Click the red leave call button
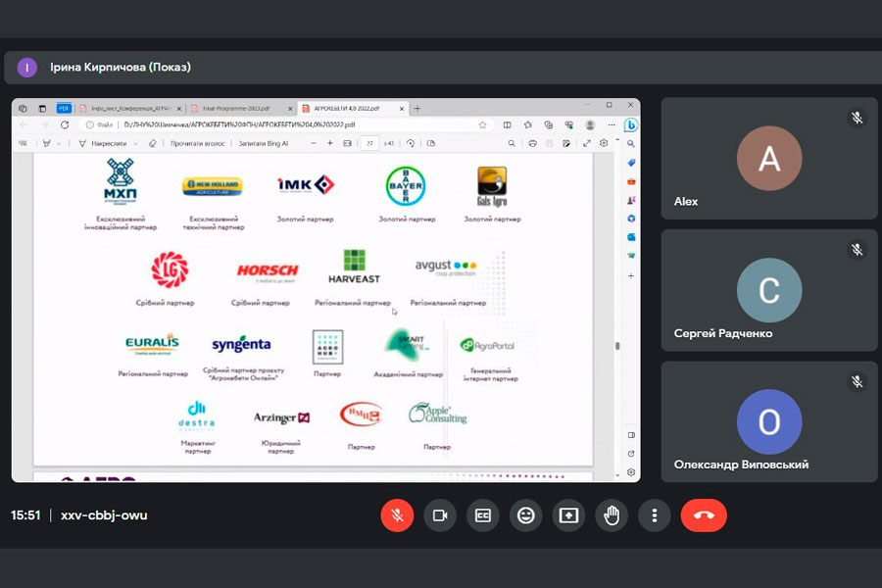This screenshot has height=588, width=882. (x=704, y=515)
